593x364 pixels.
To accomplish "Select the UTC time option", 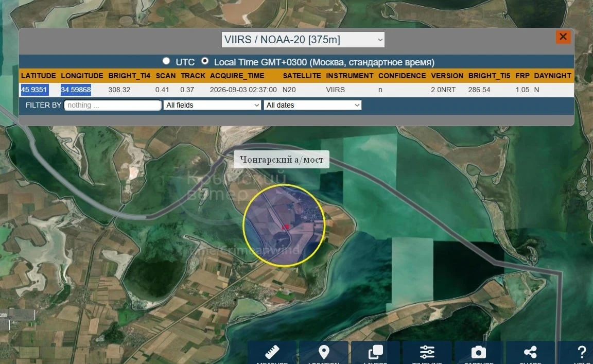I will click(x=166, y=61).
